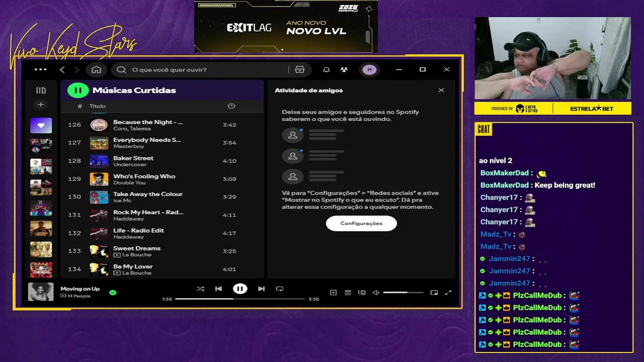644x362 pixels.
Task: Mute with the speaker icon
Action: (x=376, y=293)
